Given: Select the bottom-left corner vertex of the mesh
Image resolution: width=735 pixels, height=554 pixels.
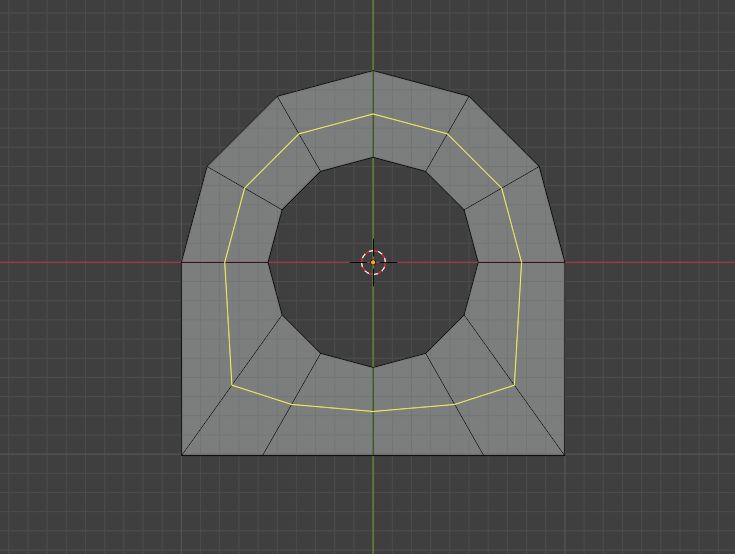Looking at the screenshot, I should [x=181, y=455].
